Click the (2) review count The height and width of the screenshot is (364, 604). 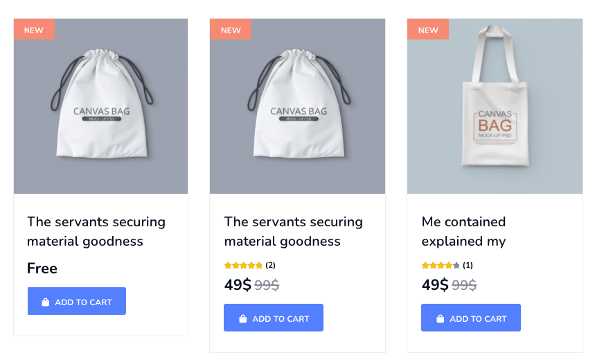point(270,265)
